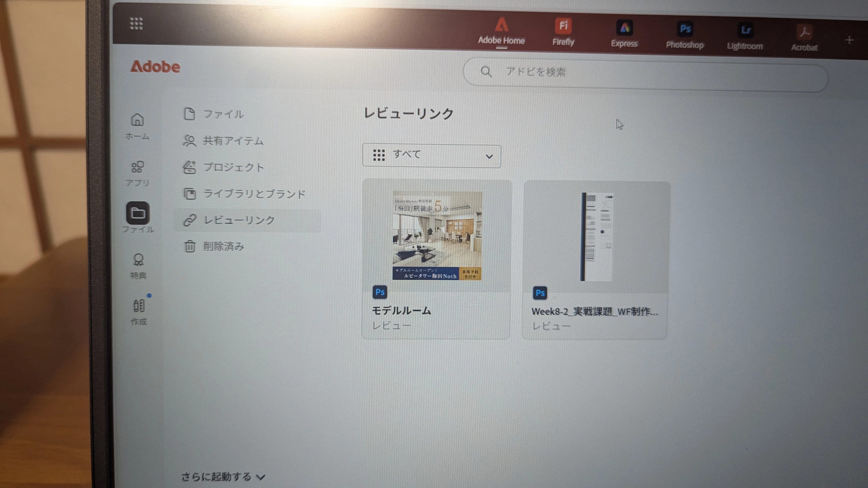Open Firefly from the top bar
This screenshot has height=488, width=868.
(x=563, y=32)
